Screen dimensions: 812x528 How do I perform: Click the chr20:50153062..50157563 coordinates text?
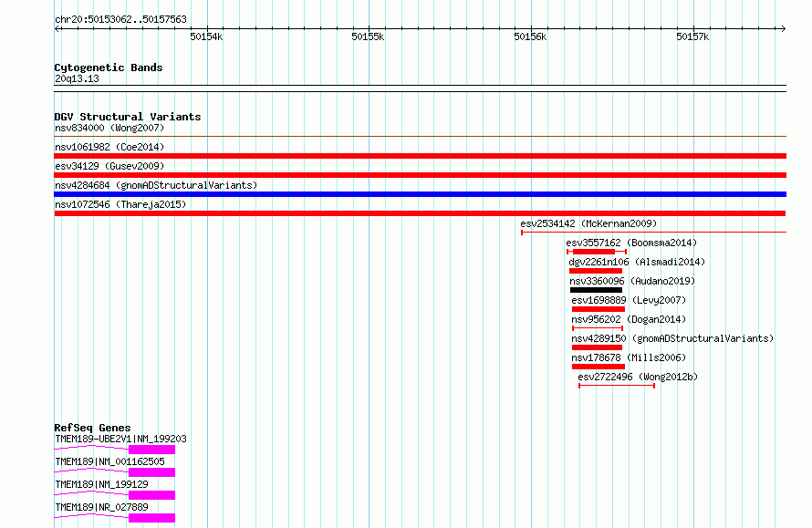coord(120,20)
